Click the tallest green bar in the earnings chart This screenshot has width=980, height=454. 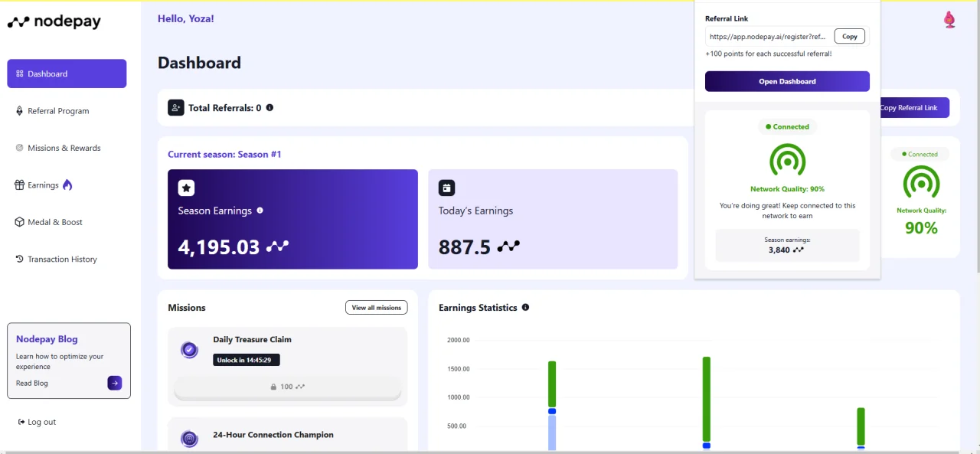pyautogui.click(x=707, y=400)
